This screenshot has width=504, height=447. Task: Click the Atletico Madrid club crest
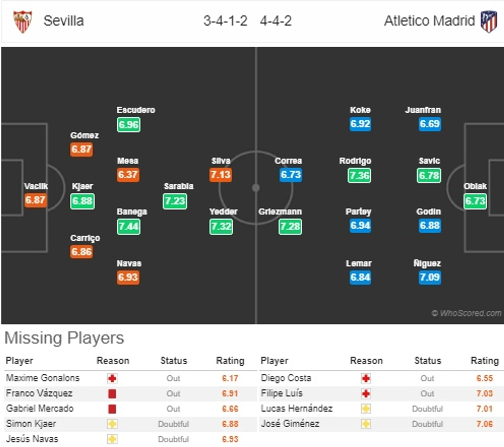click(489, 21)
